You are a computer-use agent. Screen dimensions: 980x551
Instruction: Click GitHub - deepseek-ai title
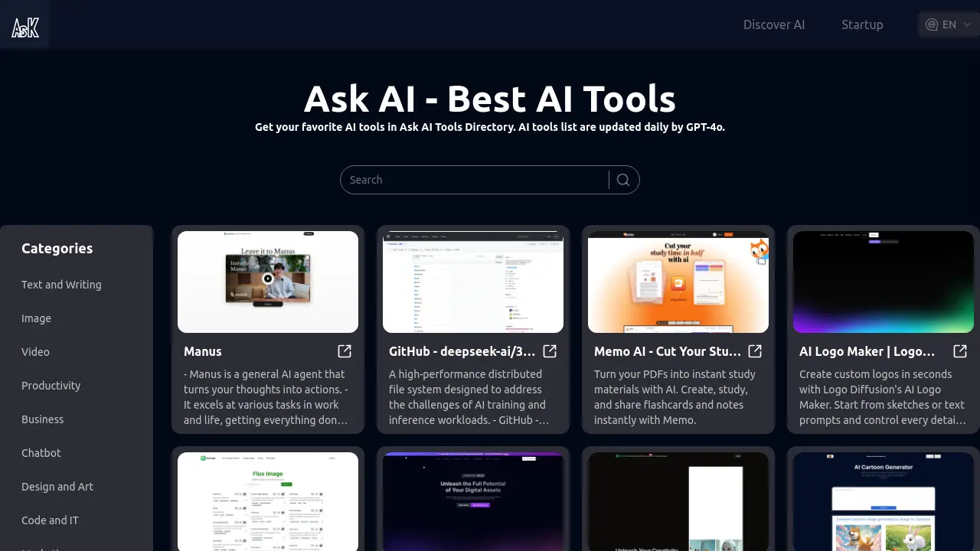pos(462,351)
